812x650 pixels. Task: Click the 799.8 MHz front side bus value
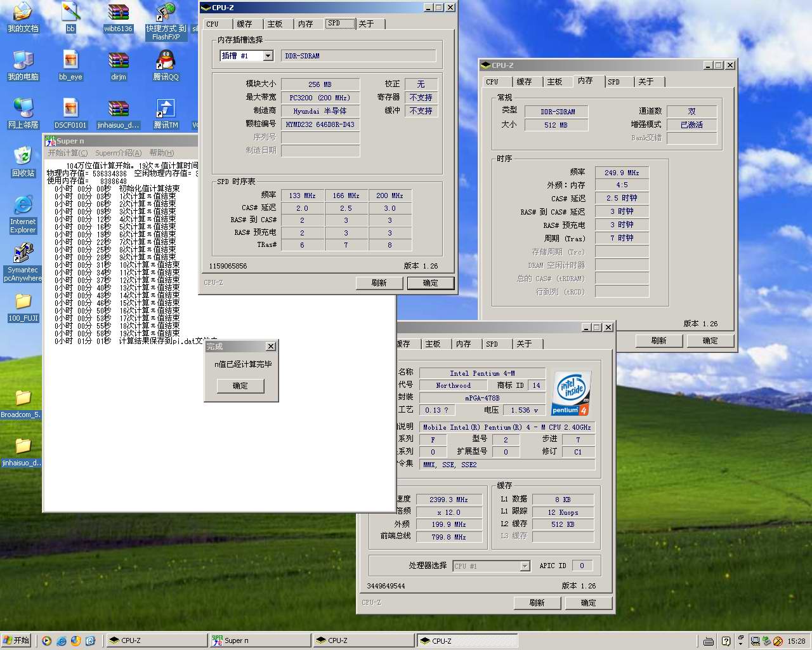(x=449, y=537)
